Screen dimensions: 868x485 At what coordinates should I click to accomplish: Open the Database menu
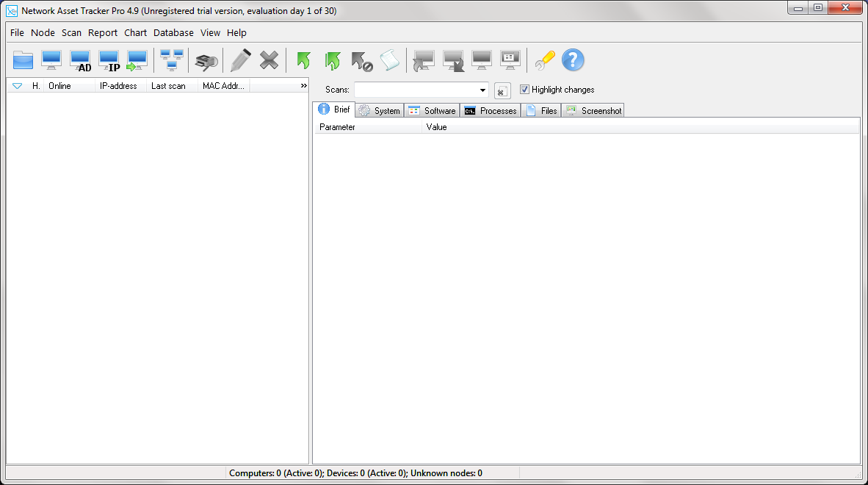[x=173, y=32]
